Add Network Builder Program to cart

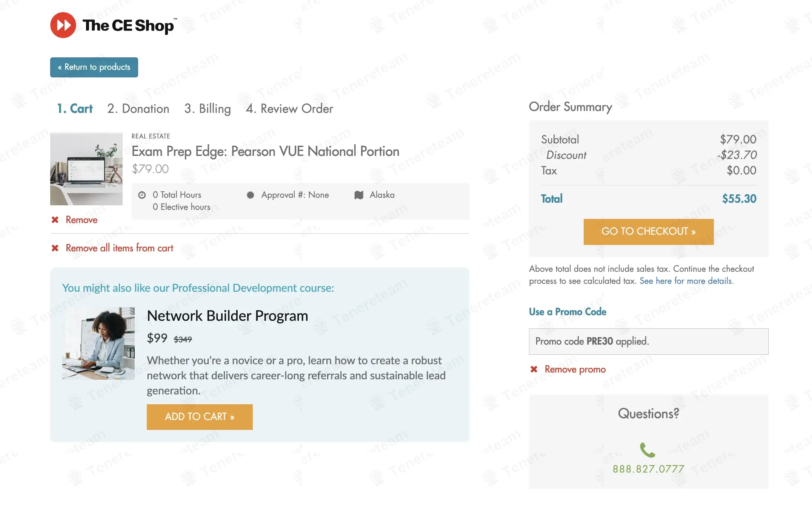tap(200, 417)
